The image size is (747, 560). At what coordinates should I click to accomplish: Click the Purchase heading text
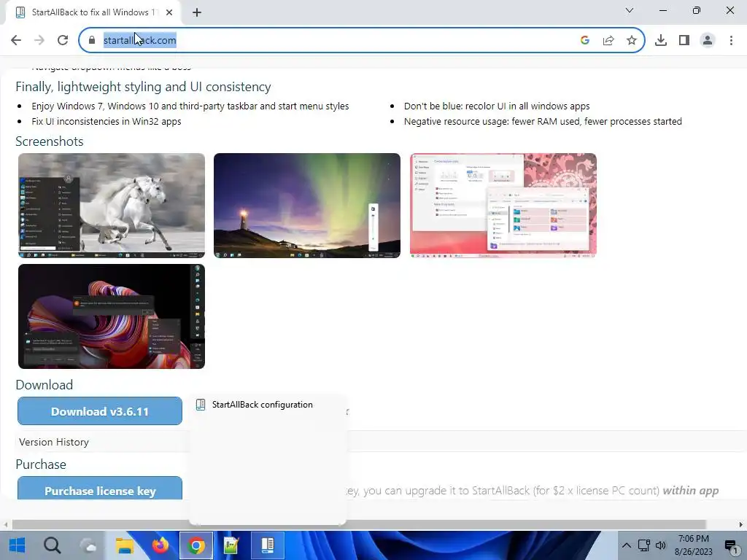click(41, 464)
